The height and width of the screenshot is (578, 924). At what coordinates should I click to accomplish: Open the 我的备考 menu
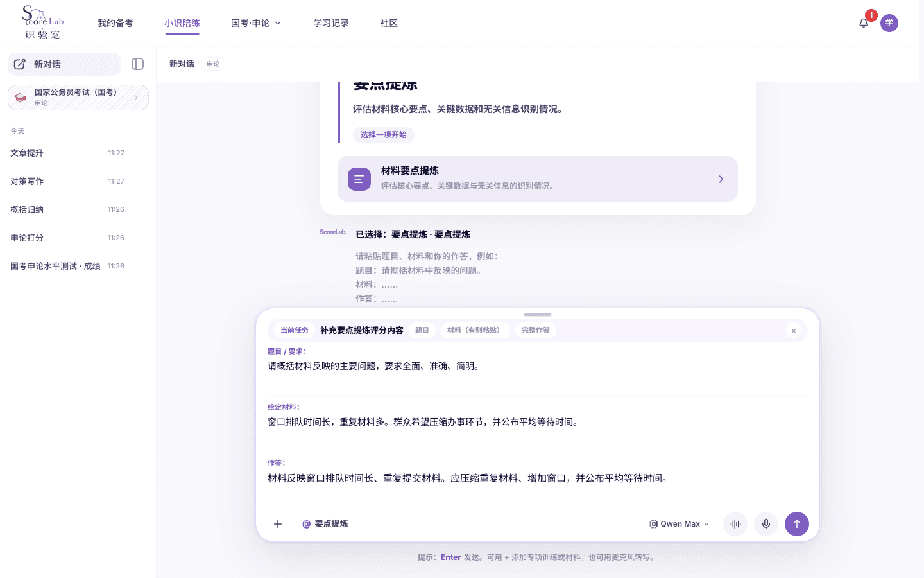click(x=116, y=23)
